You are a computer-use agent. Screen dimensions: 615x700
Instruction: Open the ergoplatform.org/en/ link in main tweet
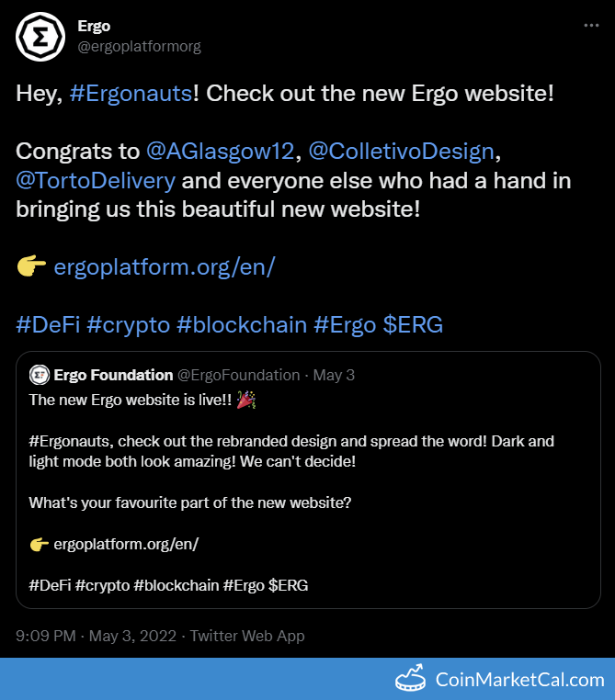click(165, 266)
